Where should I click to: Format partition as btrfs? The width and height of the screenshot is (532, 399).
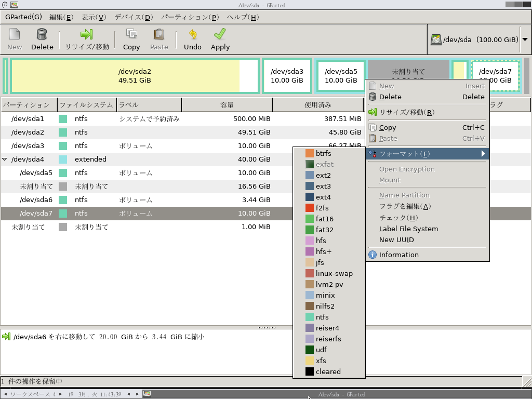[329, 153]
